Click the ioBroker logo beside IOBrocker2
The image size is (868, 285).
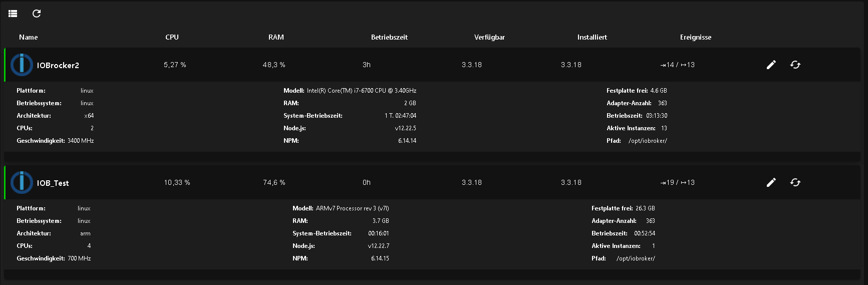[22, 65]
